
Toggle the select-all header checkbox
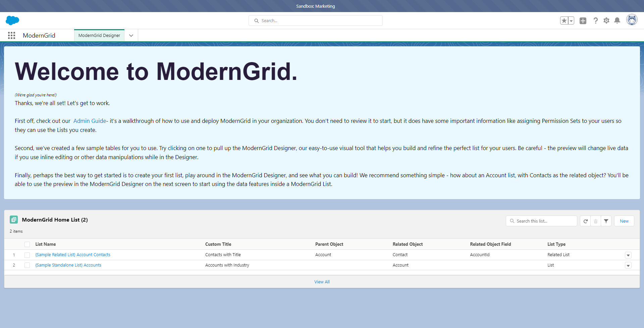coord(27,244)
